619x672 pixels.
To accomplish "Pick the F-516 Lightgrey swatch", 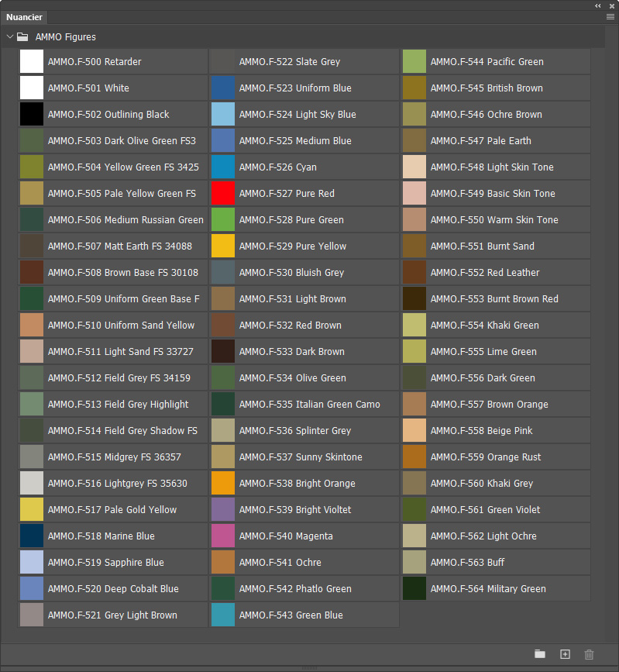I will 32,483.
